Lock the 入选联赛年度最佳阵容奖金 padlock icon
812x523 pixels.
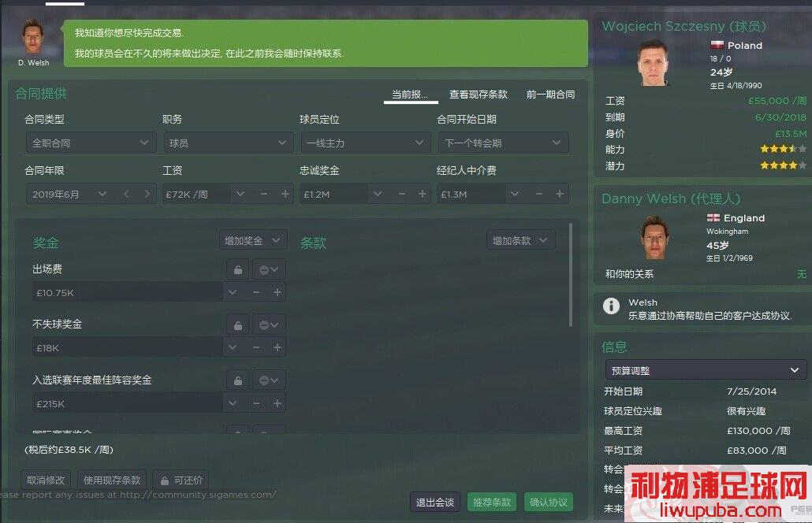point(238,380)
